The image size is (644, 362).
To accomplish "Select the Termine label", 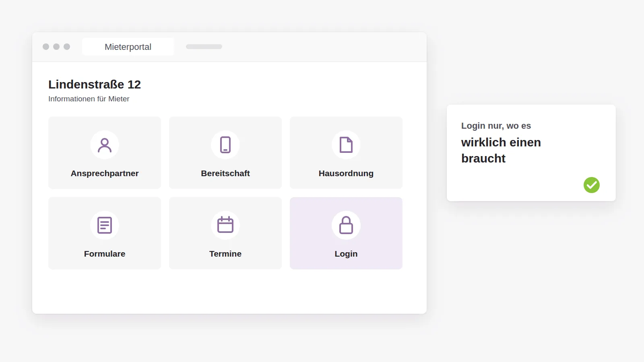I will click(225, 254).
